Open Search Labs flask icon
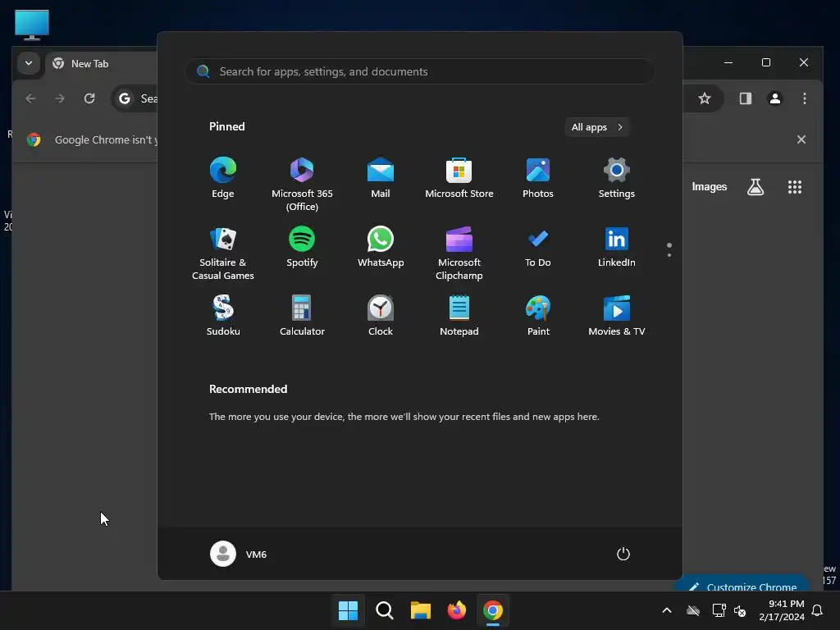 point(756,186)
